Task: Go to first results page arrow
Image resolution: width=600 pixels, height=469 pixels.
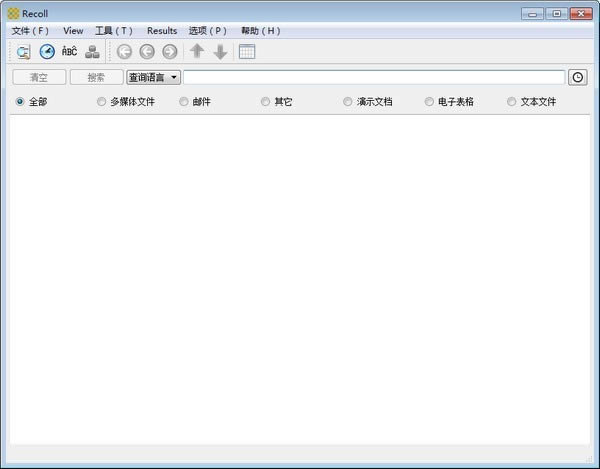Action: click(124, 52)
